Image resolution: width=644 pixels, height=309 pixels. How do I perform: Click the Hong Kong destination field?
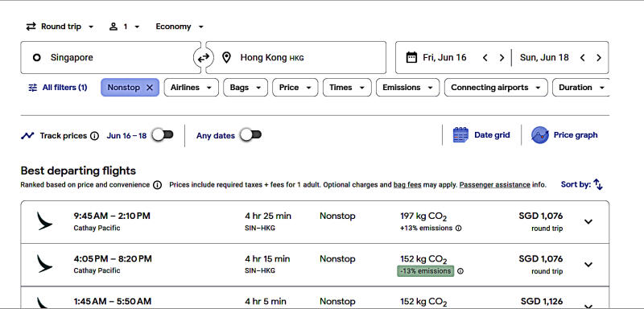[x=296, y=57]
